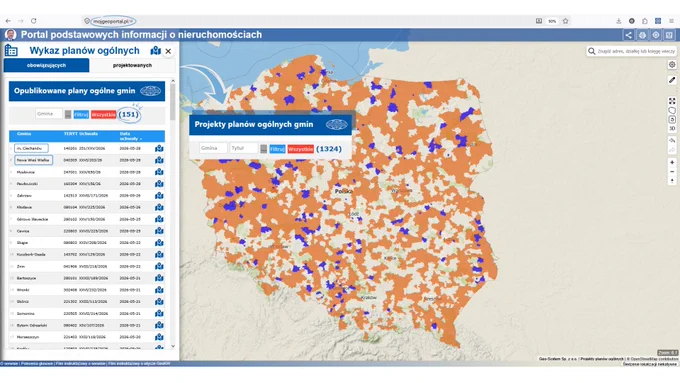Select the pencil drawing tool
This screenshot has height=383, width=680.
(672, 80)
